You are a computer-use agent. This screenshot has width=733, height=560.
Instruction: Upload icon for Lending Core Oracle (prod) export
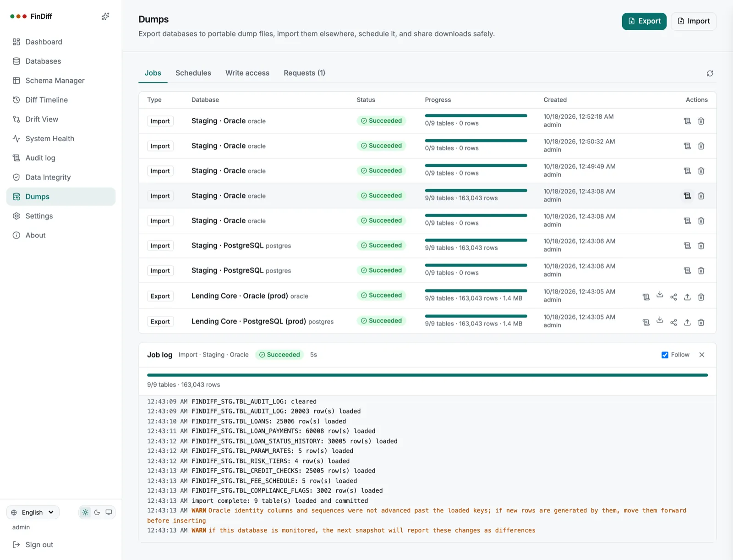pyautogui.click(x=687, y=297)
